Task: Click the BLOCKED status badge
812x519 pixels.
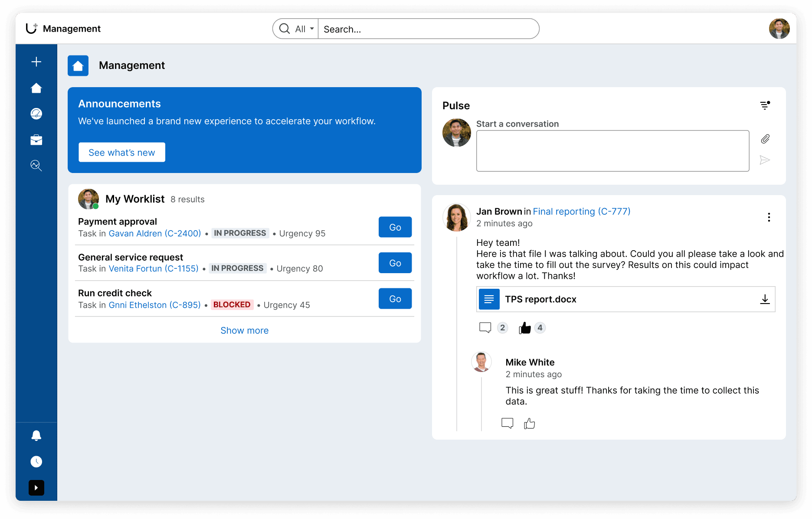Action: pyautogui.click(x=232, y=305)
